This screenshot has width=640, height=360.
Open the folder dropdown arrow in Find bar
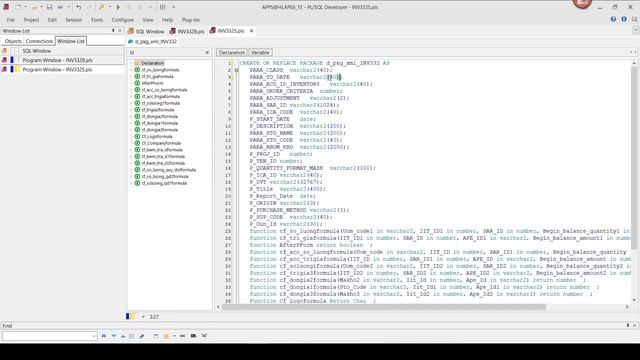[x=174, y=336]
